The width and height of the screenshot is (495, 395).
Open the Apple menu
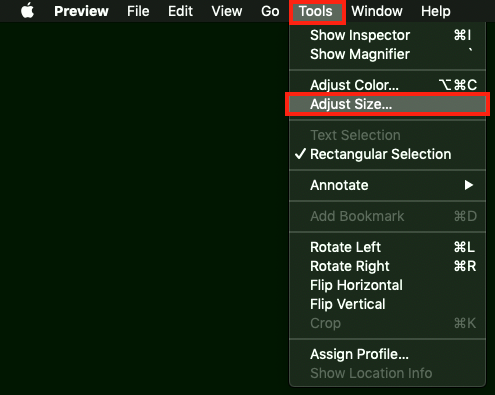27,11
